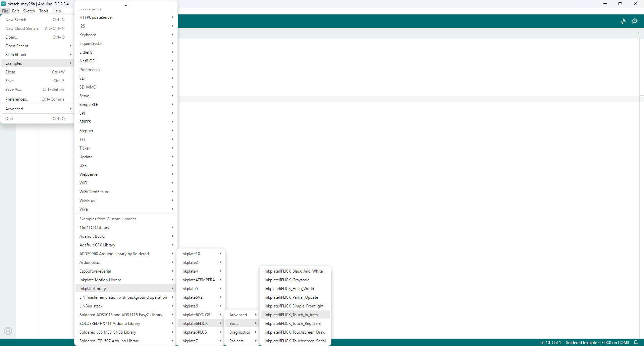Open the Serial Plotter icon
Viewport: 644px width, 346px height.
pos(623,21)
